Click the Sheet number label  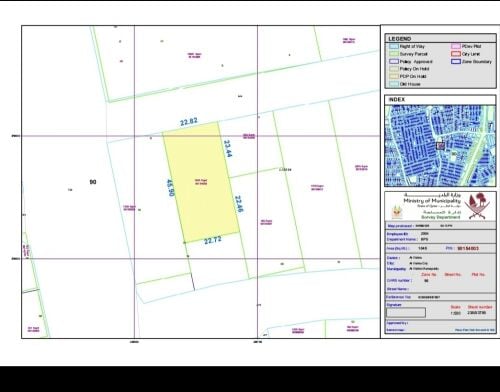pyautogui.click(x=480, y=307)
